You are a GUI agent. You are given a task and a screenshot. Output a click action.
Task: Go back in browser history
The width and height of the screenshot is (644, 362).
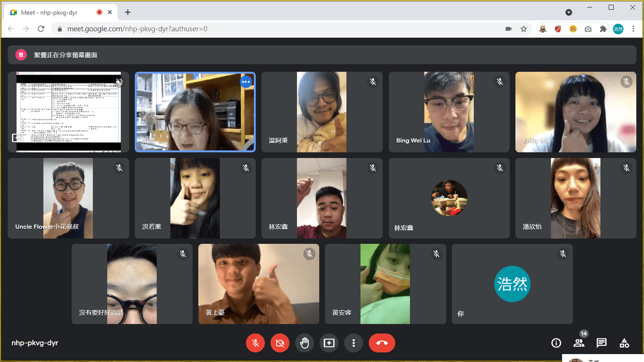click(x=11, y=29)
